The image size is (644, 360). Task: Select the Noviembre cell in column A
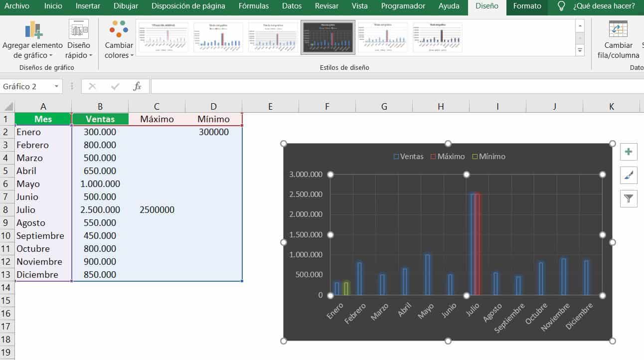tap(43, 262)
